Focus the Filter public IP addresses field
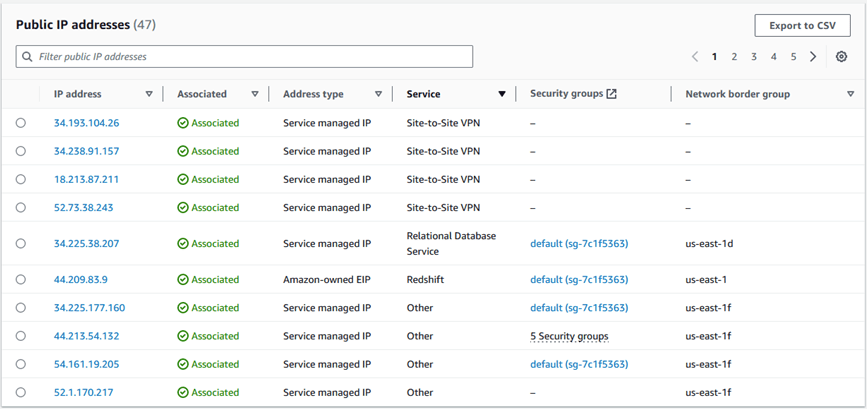867x409 pixels. [250, 57]
